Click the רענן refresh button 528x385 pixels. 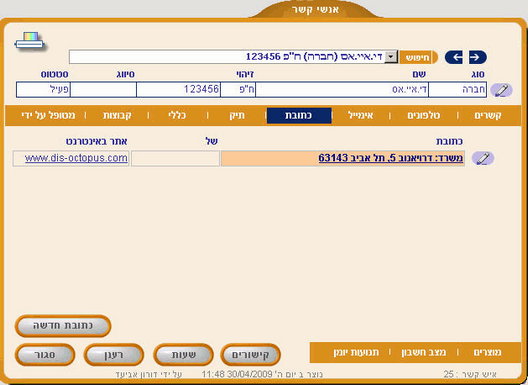click(113, 355)
